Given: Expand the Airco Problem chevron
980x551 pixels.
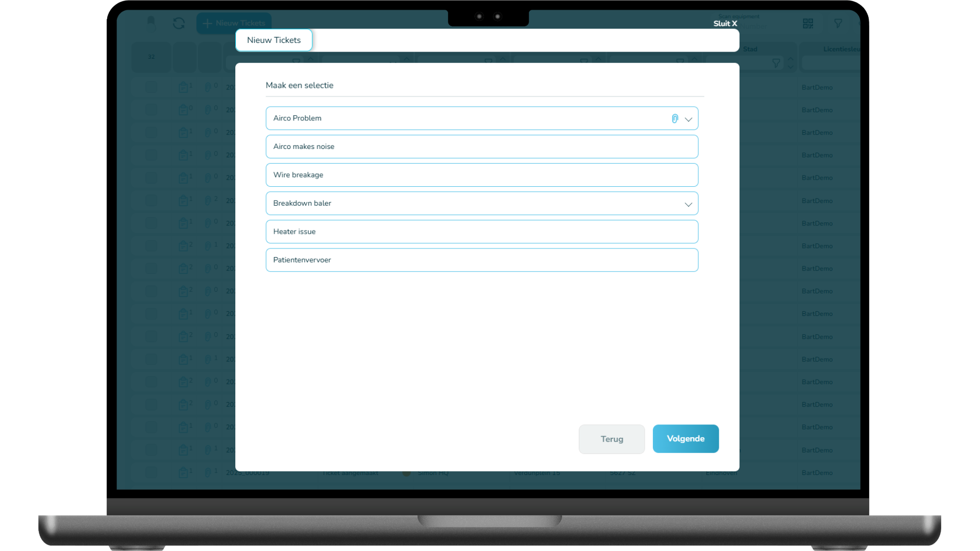Looking at the screenshot, I should 688,119.
